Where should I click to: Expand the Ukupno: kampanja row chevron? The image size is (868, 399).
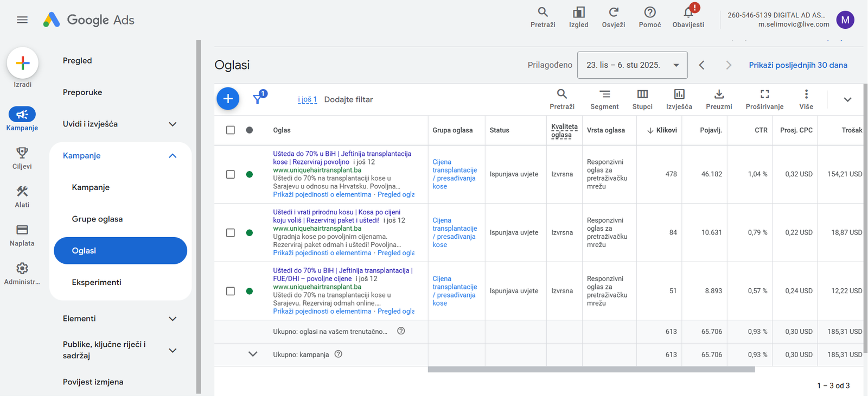click(253, 354)
